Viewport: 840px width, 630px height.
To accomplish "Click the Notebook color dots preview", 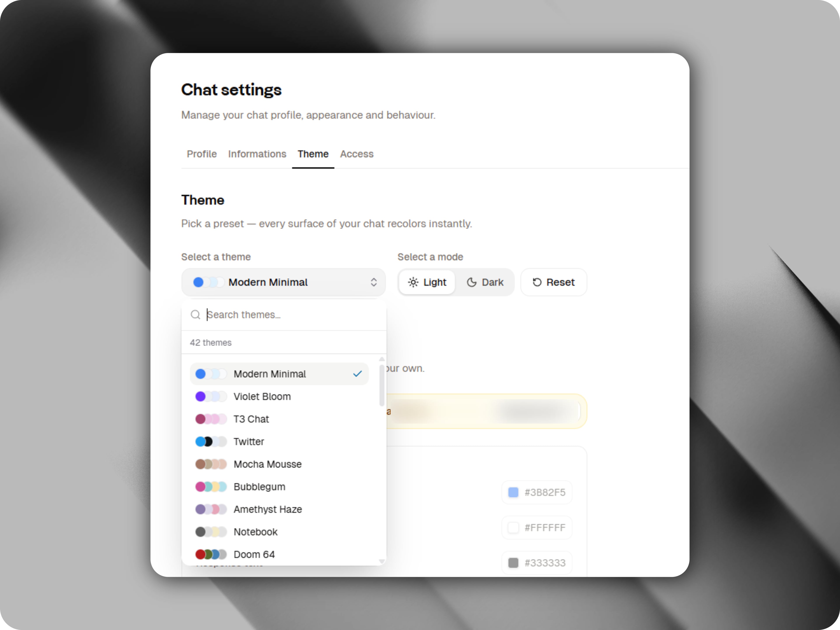I will (x=211, y=532).
